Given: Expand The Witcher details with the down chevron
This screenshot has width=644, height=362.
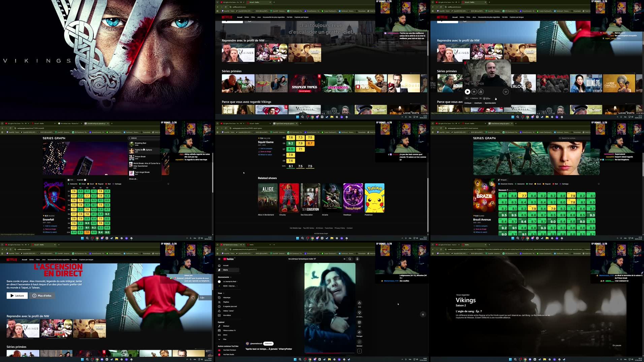Looking at the screenshot, I should 506,92.
